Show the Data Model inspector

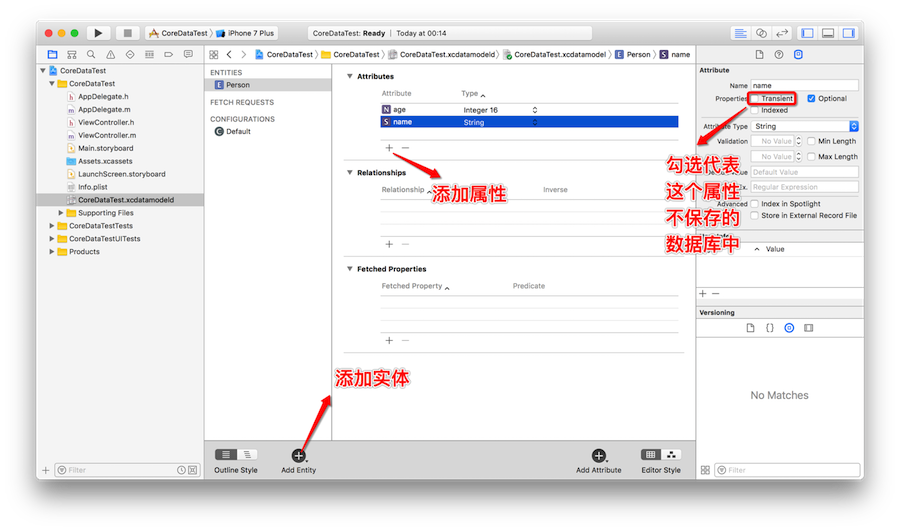(x=798, y=55)
